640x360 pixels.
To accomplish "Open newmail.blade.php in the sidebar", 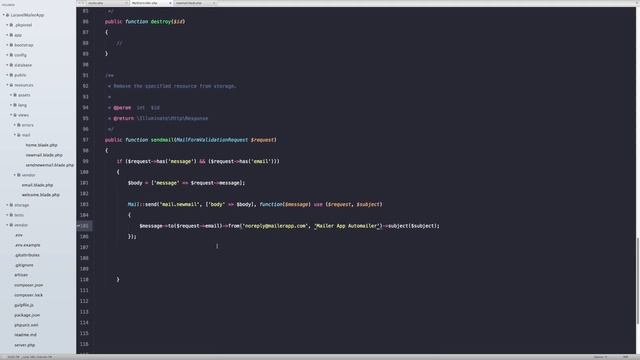I will click(44, 155).
